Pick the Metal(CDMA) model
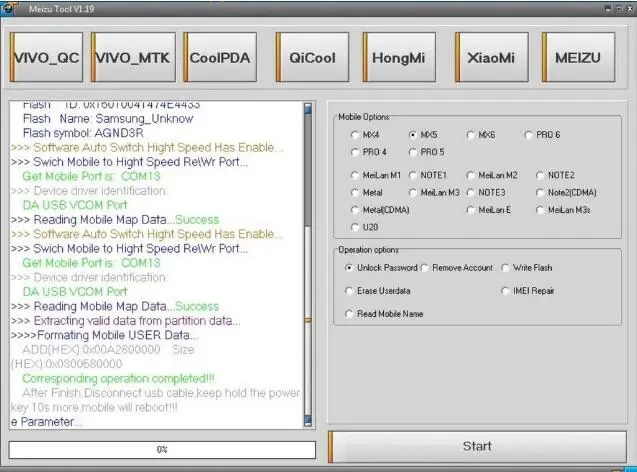The height and width of the screenshot is (472, 637). click(380, 210)
